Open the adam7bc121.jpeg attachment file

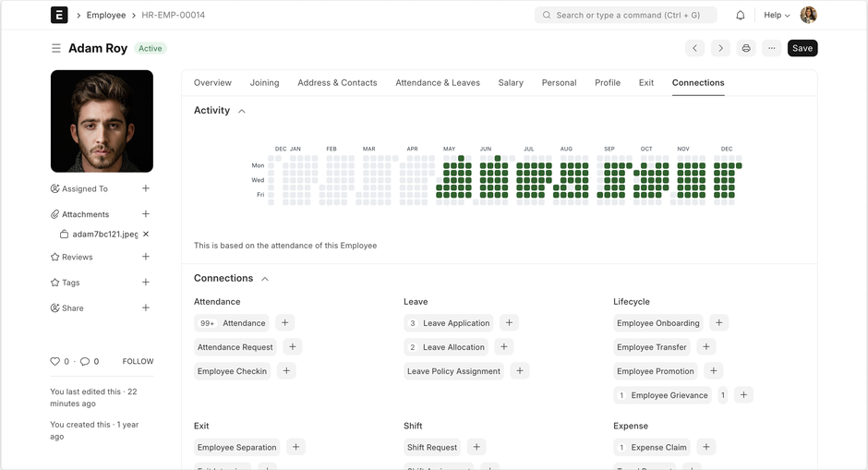(104, 235)
